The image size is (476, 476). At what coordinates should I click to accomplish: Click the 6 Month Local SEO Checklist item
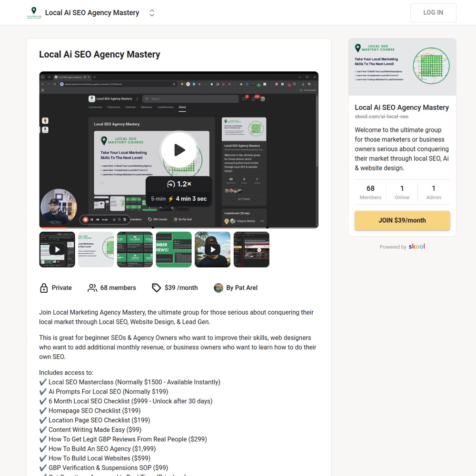[126, 401]
